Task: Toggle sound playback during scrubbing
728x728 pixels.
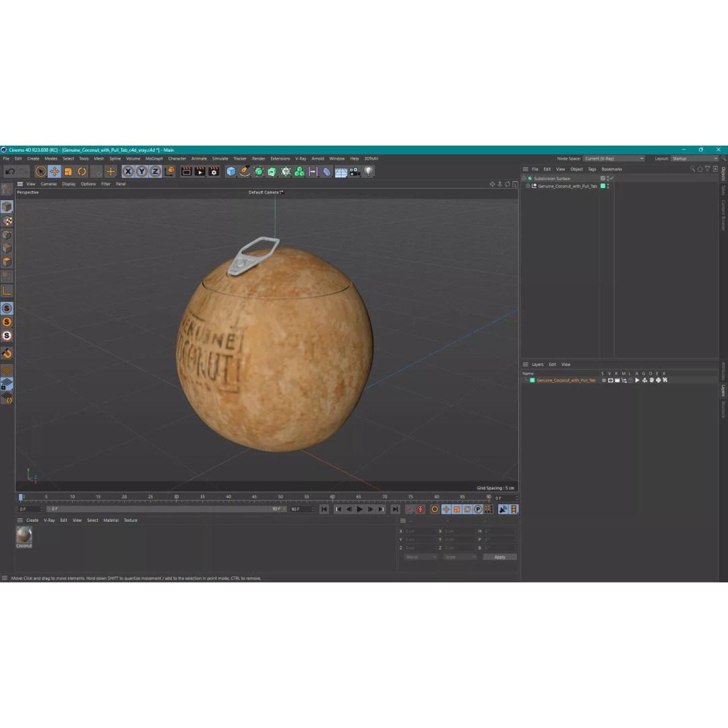Action: point(503,510)
